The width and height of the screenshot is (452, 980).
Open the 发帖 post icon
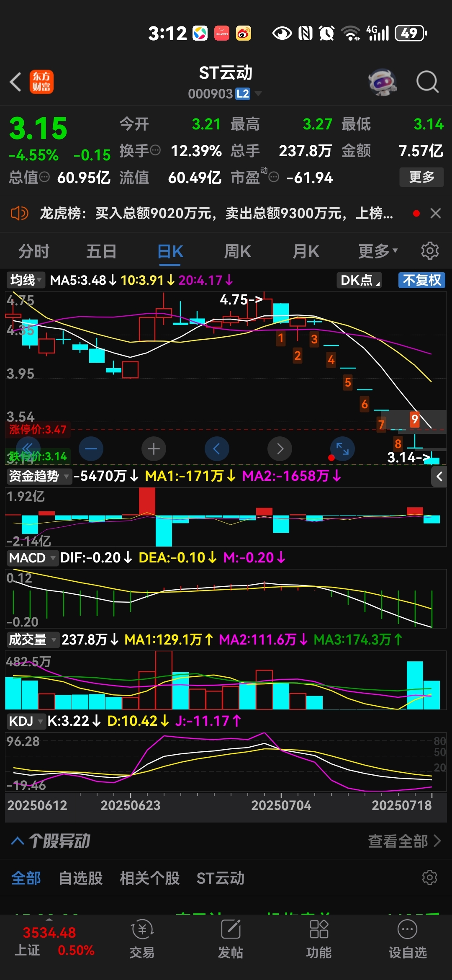point(231,939)
